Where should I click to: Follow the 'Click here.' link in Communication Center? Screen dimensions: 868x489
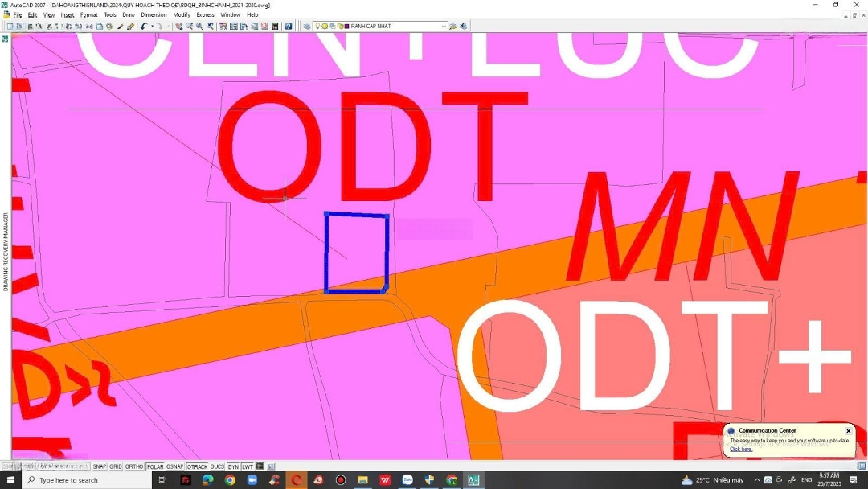tap(740, 449)
